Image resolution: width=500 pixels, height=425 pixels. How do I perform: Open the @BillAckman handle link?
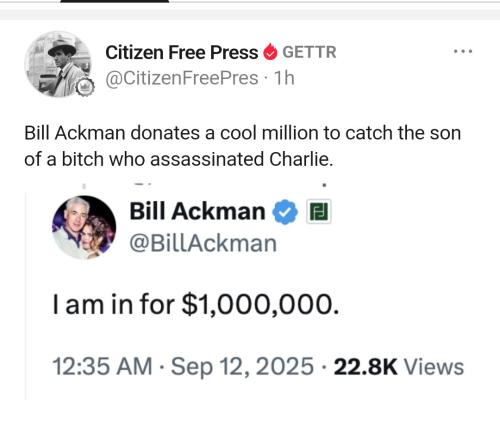(203, 244)
